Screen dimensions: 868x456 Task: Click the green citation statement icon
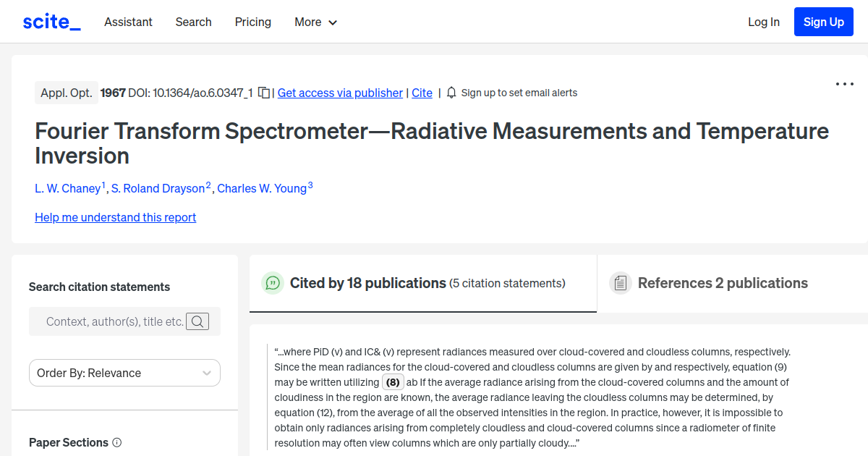click(273, 283)
